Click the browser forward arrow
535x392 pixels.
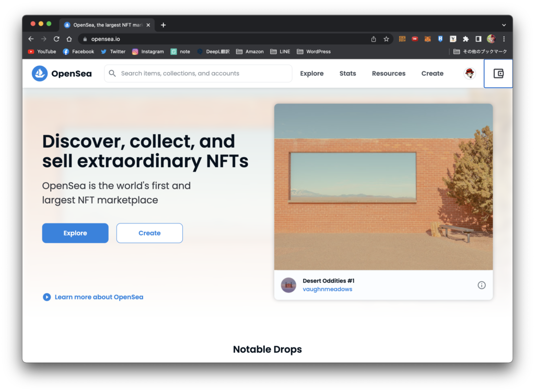click(x=44, y=39)
